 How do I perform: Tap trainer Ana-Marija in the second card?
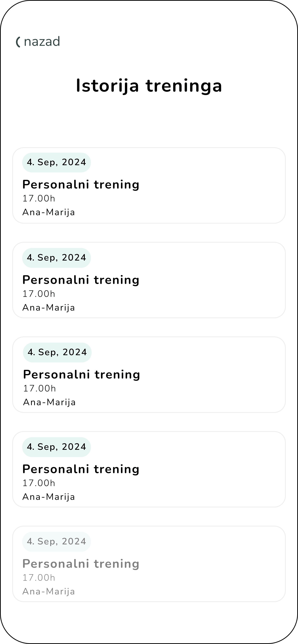[x=49, y=308]
